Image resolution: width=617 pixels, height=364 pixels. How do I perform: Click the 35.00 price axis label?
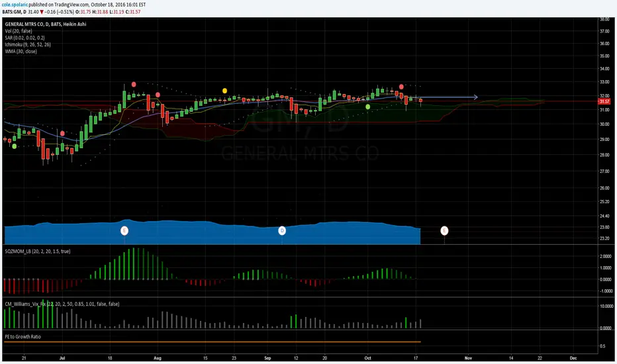coord(604,56)
